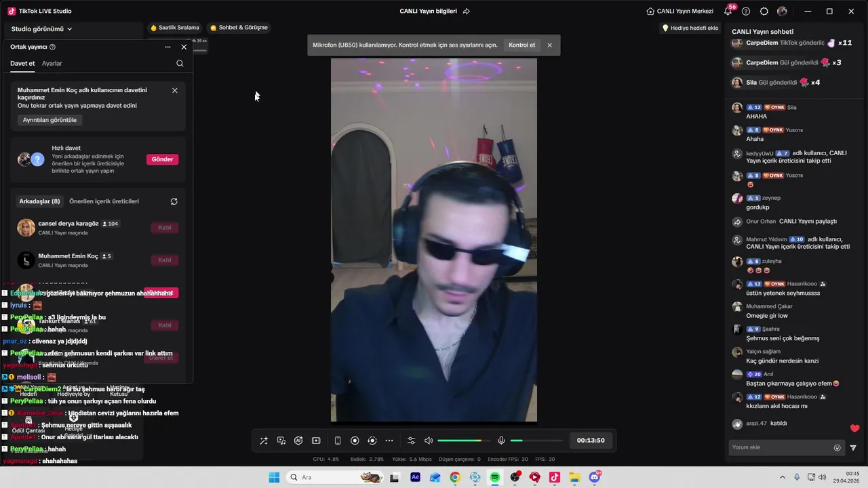This screenshot has width=868, height=488.
Task: Start recording the stream
Action: [355, 441]
